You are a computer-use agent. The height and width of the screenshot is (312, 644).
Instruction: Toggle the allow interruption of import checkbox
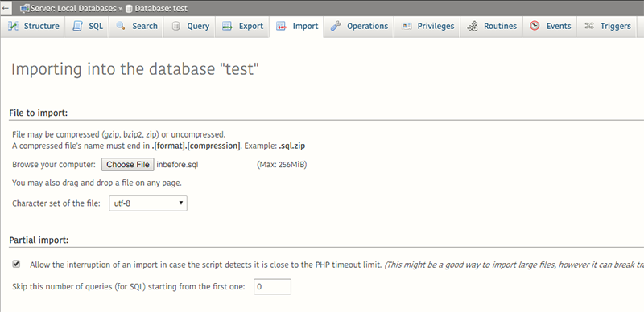(x=16, y=265)
